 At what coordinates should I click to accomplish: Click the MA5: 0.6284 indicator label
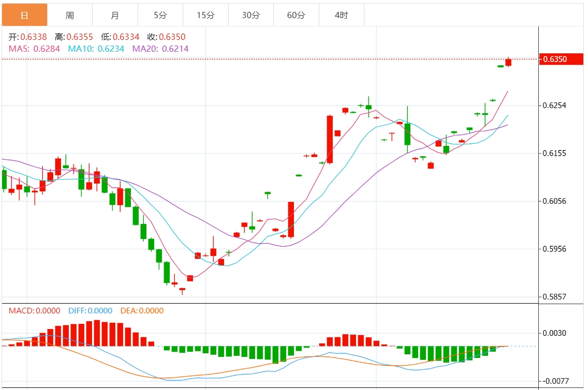[x=34, y=49]
